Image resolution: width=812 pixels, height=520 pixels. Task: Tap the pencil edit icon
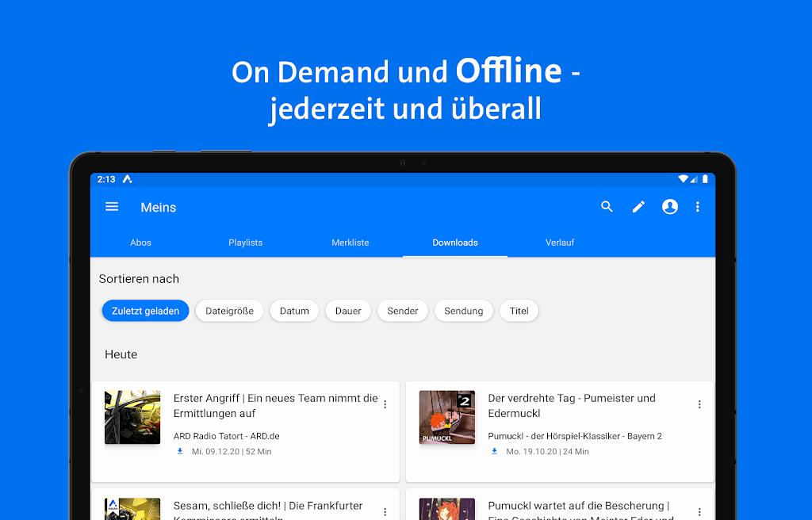tap(638, 207)
